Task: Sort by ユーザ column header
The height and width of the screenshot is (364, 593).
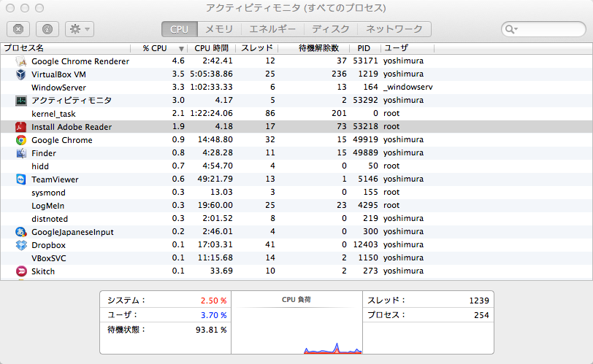Action: coord(408,48)
